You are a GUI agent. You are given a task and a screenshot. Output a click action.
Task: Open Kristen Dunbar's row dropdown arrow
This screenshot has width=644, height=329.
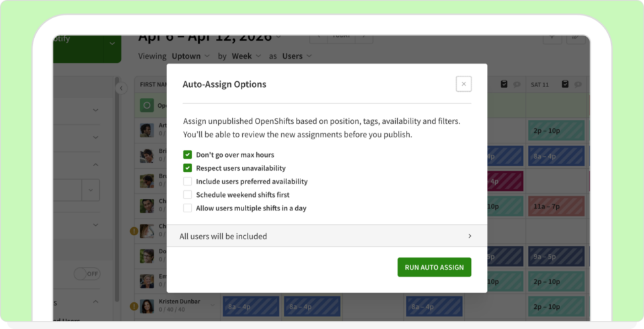213,306
